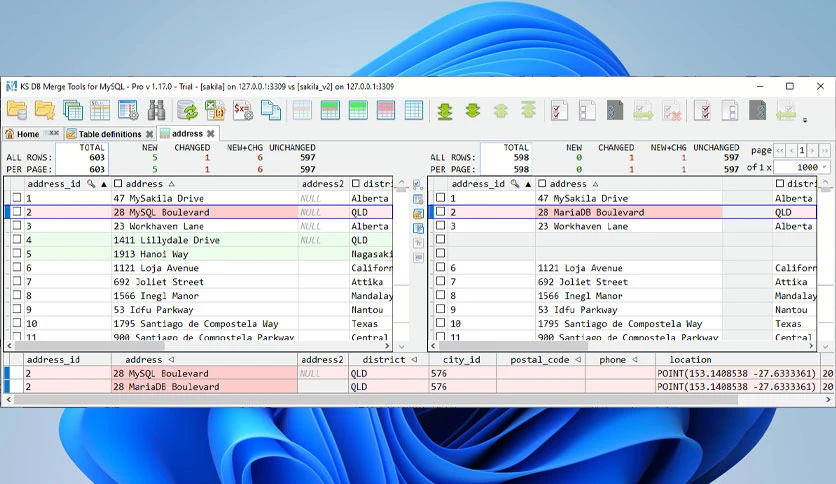The height and width of the screenshot is (484, 836).
Task: Close the Table definitions tab
Action: pyautogui.click(x=149, y=134)
